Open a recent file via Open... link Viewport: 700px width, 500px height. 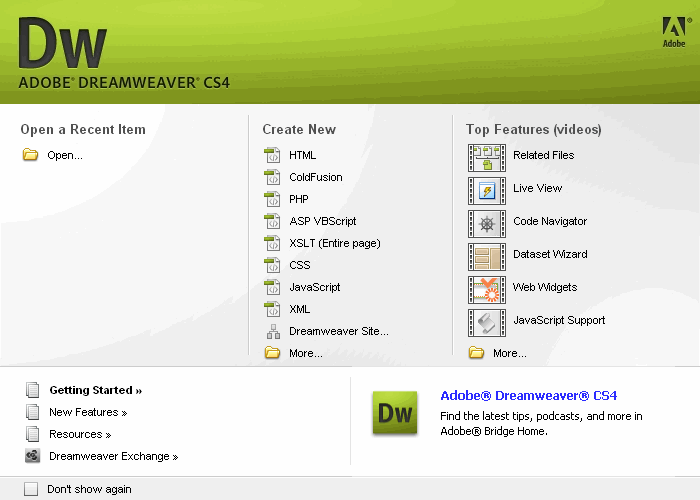click(65, 155)
